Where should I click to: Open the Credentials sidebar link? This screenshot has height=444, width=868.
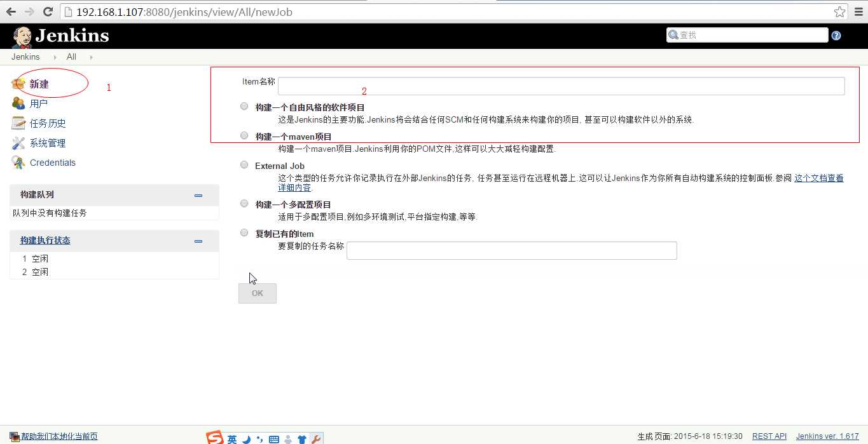(x=53, y=163)
